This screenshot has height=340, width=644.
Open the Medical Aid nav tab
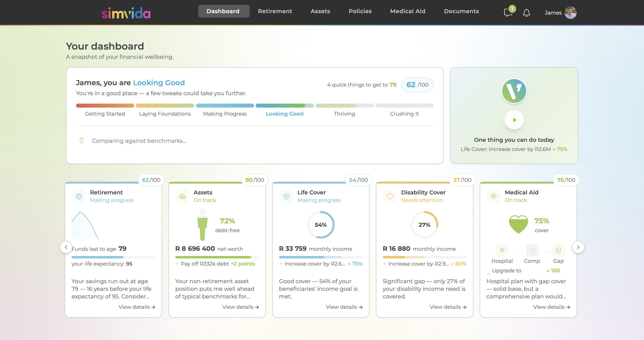click(x=408, y=11)
